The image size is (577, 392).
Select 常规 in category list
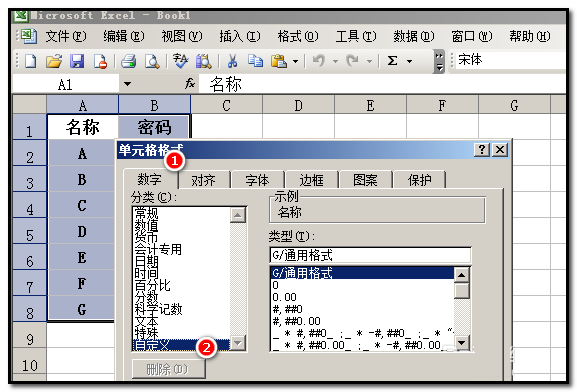click(146, 213)
